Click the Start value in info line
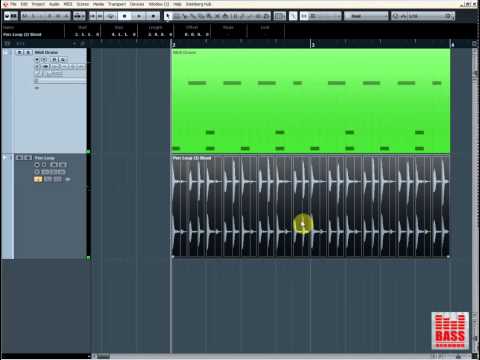Viewport: 480px width, 360px height. [86, 34]
